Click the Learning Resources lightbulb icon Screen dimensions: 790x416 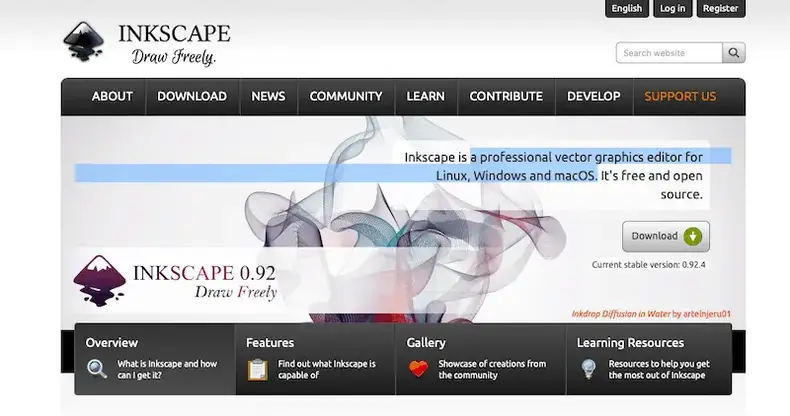[589, 369]
